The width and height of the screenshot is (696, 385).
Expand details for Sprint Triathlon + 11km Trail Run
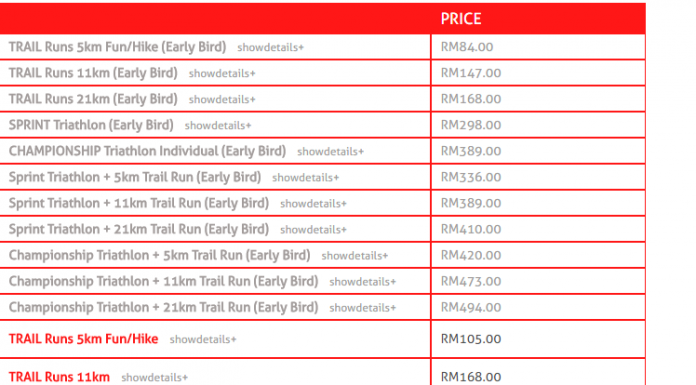click(x=313, y=204)
